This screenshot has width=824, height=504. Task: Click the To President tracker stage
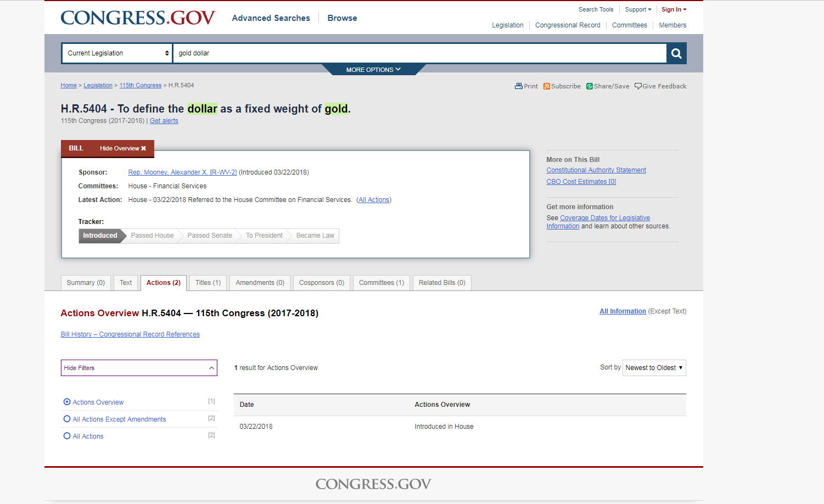pyautogui.click(x=264, y=236)
